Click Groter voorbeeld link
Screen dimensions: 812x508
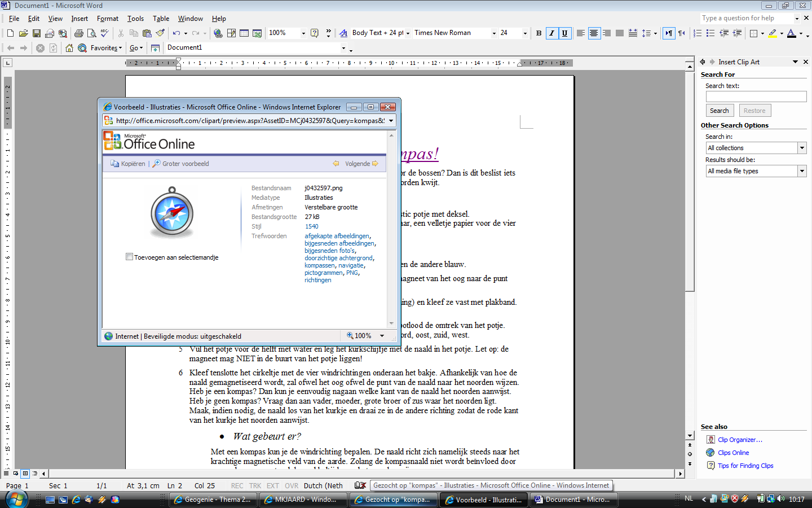click(x=180, y=164)
